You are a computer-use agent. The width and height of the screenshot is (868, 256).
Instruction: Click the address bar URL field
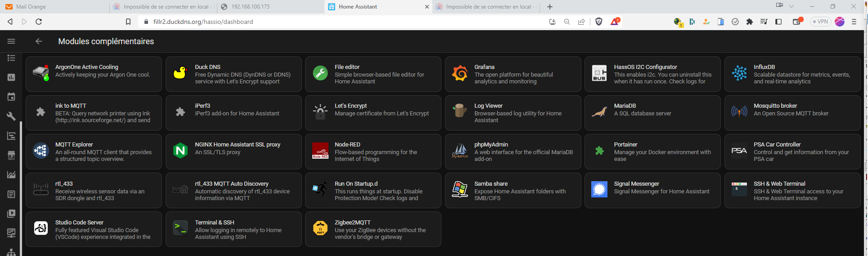(x=342, y=22)
